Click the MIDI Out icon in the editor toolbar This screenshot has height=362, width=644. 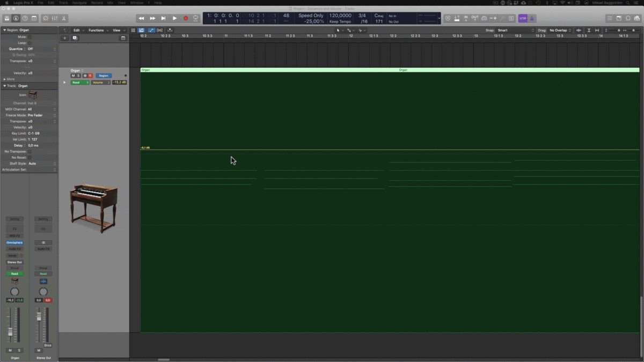159,30
